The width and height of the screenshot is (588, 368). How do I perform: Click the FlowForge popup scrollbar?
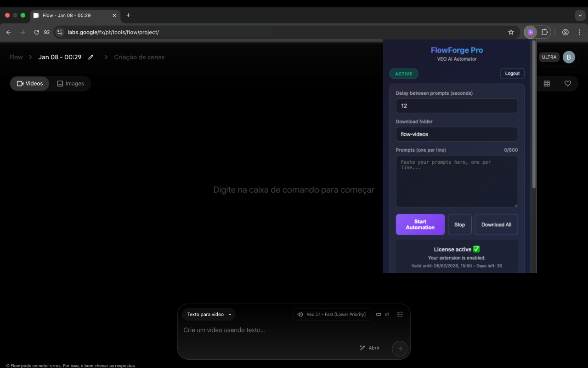tap(534, 115)
